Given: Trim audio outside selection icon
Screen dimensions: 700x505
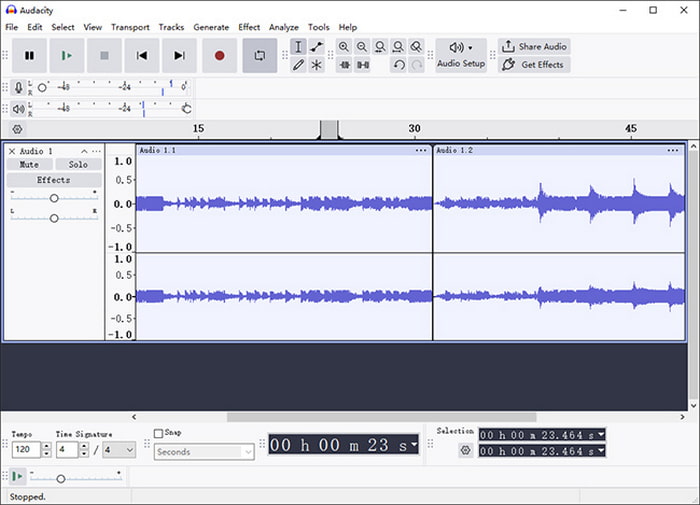Looking at the screenshot, I should 344,65.
